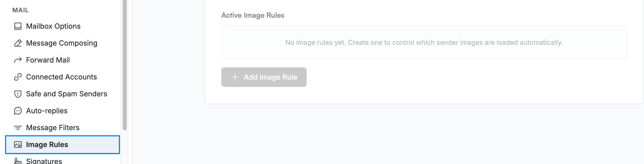Click the pencil icon beside Message Composing
This screenshot has height=164, width=644.
(x=18, y=43)
